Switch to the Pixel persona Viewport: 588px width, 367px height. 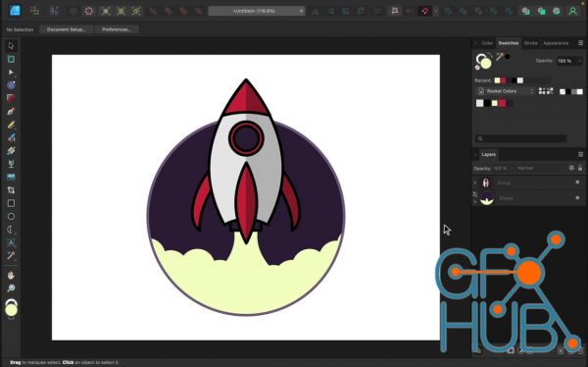(x=34, y=11)
